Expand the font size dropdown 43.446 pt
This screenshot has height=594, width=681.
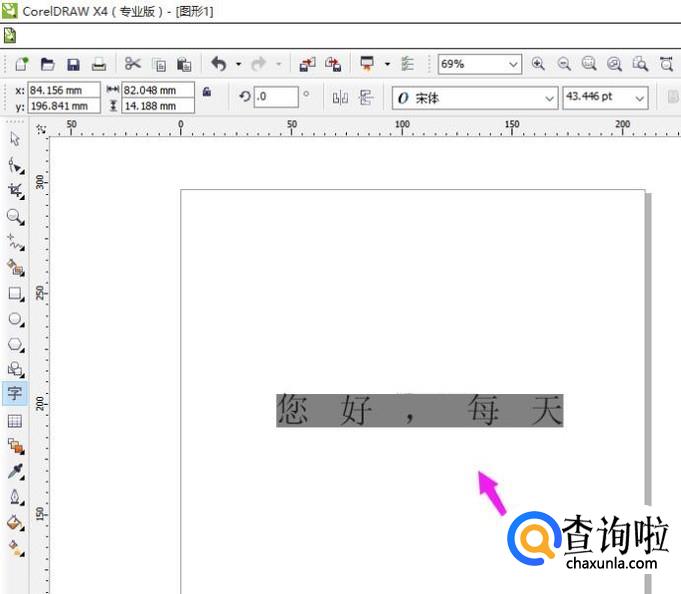641,98
